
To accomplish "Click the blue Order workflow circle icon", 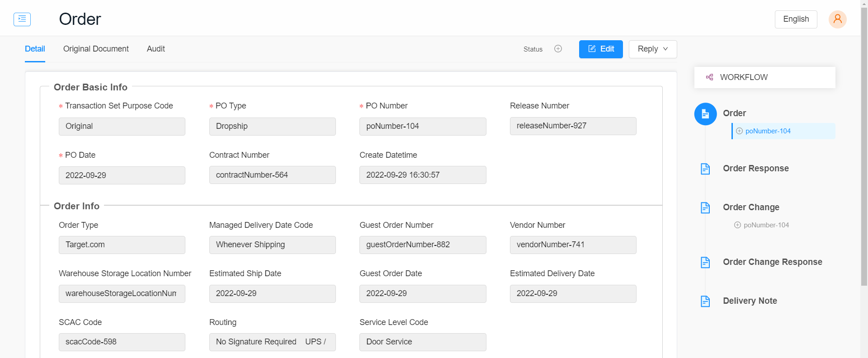I will (705, 114).
